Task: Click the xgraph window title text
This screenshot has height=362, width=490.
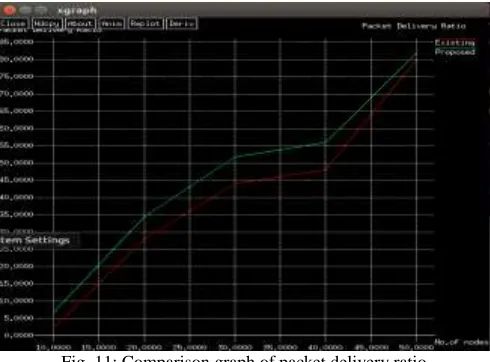Action: click(77, 11)
